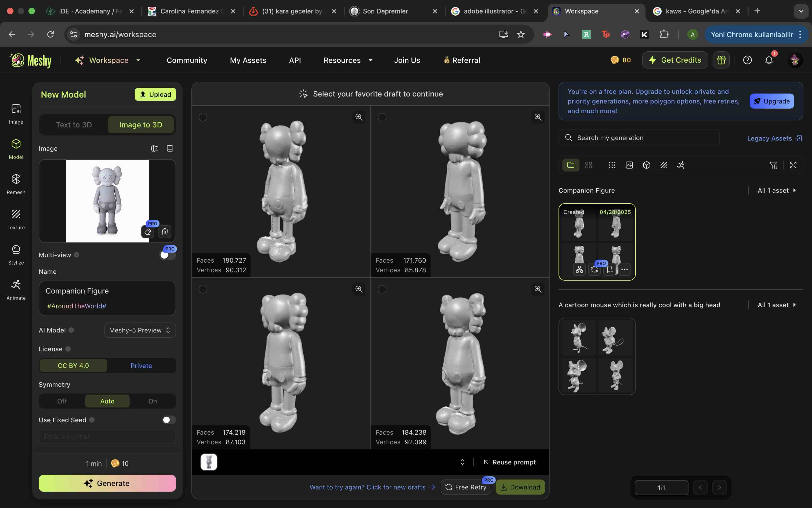The image size is (812, 508).
Task: Open Chrome tab list dropdown arrow
Action: pos(801,11)
